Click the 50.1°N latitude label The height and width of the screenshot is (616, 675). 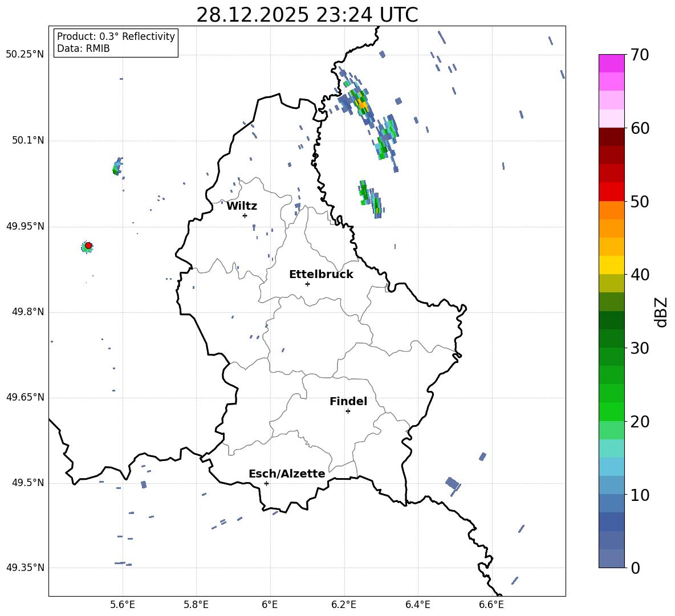point(28,140)
